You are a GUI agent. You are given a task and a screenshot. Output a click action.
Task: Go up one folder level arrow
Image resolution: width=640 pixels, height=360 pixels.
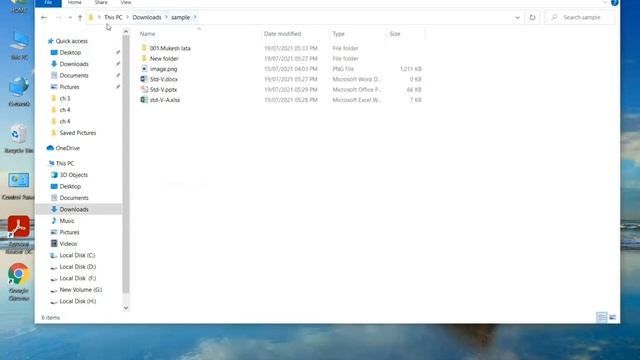(x=80, y=18)
